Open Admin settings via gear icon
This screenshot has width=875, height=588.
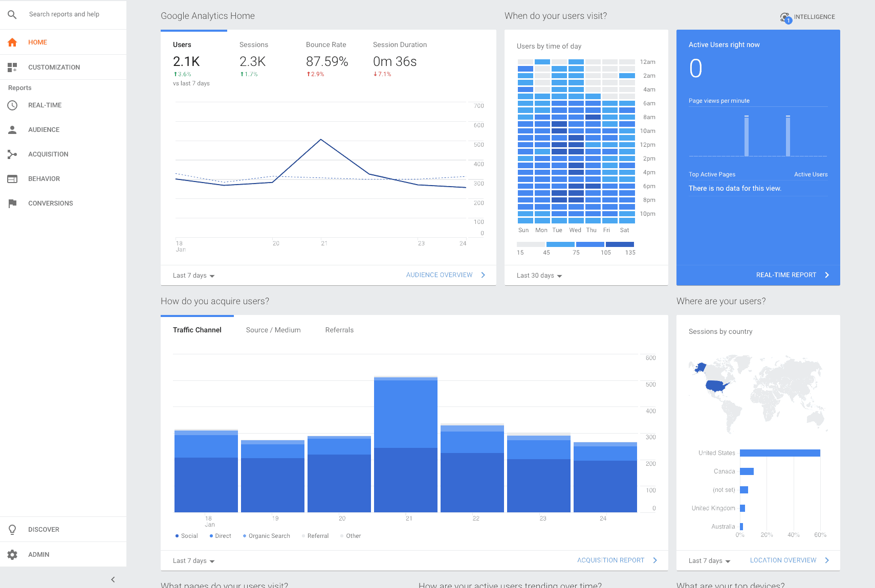pos(12,554)
